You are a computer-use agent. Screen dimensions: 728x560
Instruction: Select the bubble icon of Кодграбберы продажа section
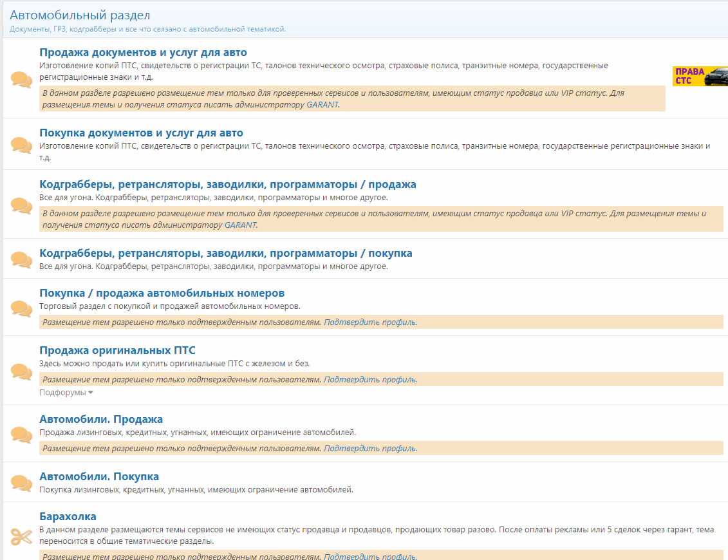tap(20, 206)
